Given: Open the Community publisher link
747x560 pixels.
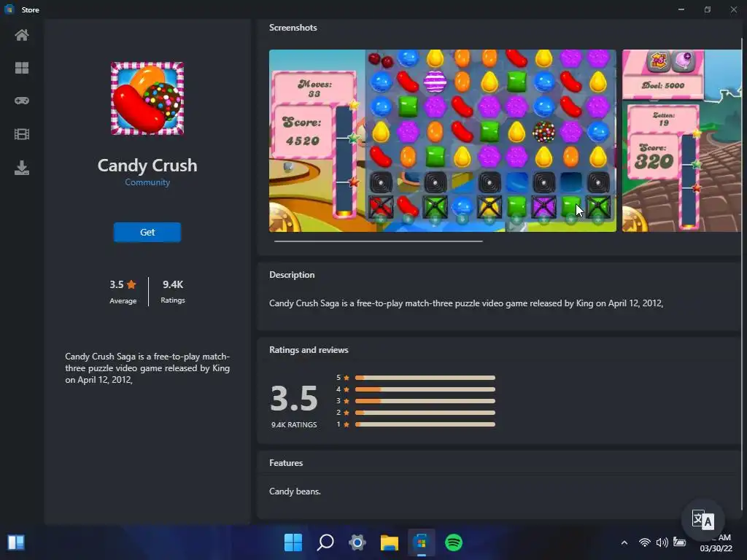Looking at the screenshot, I should (x=147, y=182).
